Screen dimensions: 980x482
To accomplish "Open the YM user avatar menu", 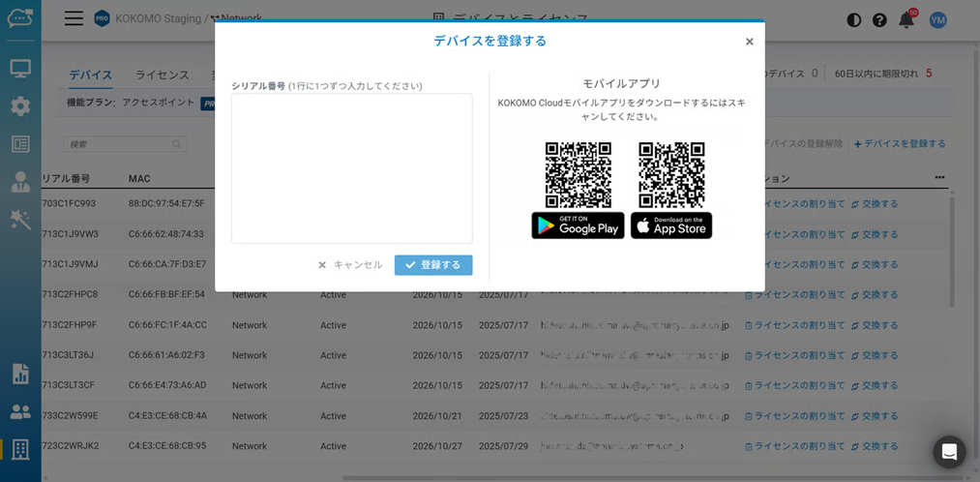I will [937, 19].
